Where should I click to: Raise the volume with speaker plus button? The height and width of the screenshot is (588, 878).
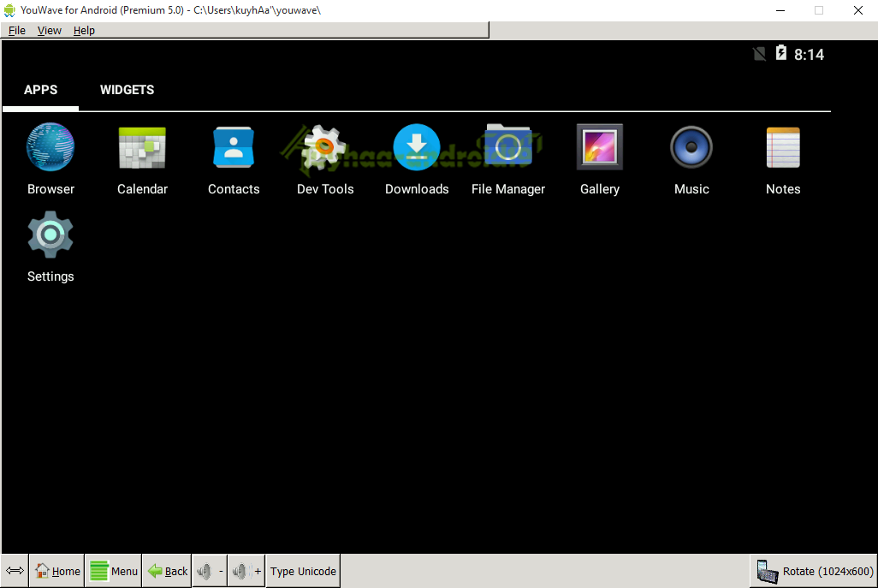coord(246,571)
